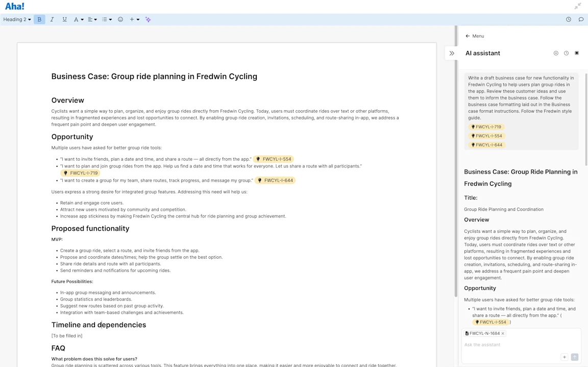Start a new AI assistant chat
This screenshot has height=367, width=588.
(556, 53)
